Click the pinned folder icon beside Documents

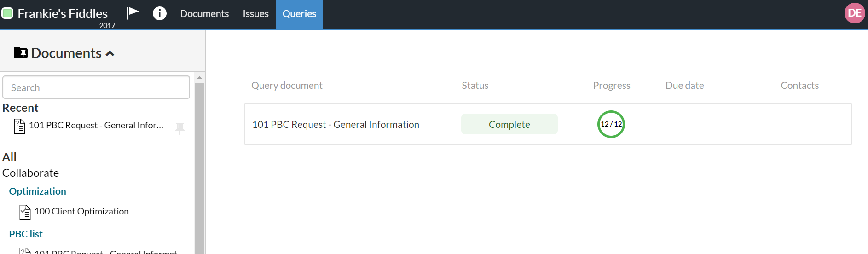click(x=20, y=53)
